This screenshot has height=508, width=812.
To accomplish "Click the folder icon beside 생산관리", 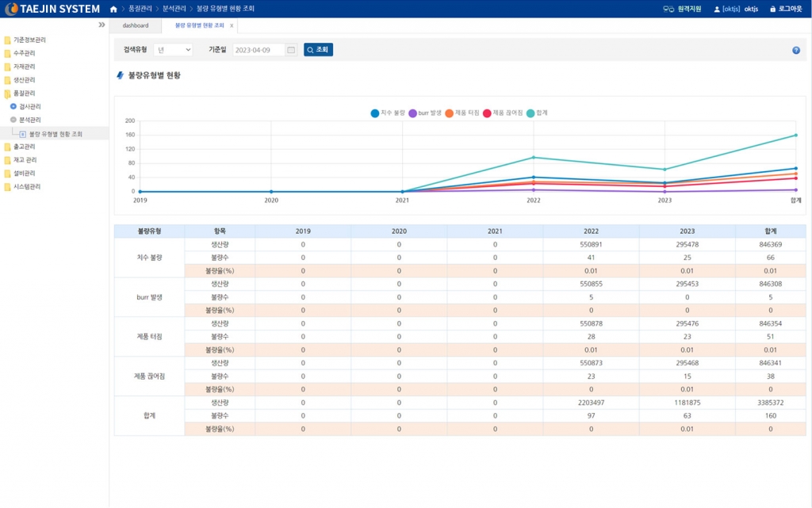I will coord(7,80).
